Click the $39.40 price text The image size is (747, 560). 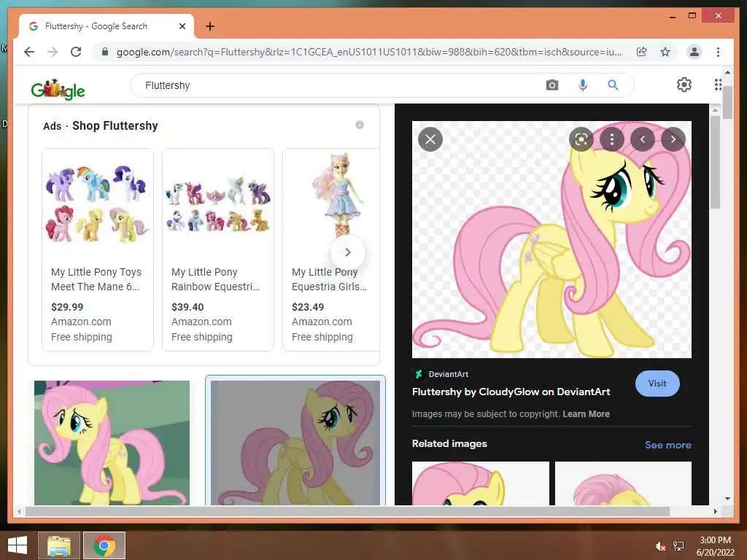tap(187, 307)
